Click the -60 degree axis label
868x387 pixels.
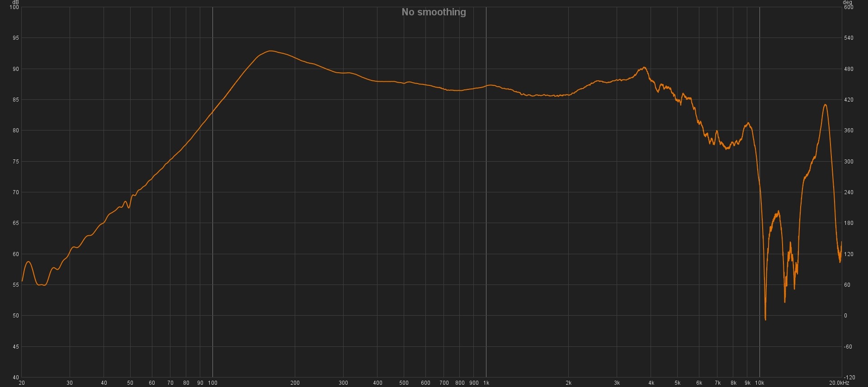pos(848,347)
